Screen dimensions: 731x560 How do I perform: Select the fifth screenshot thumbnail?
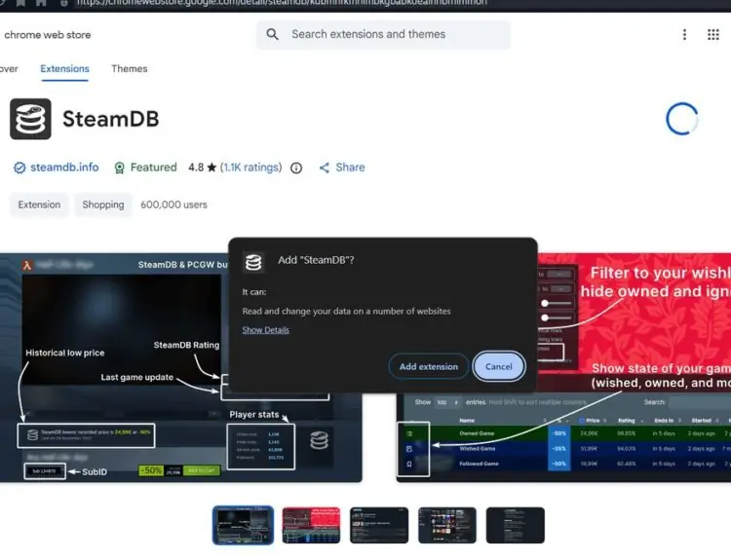[516, 525]
